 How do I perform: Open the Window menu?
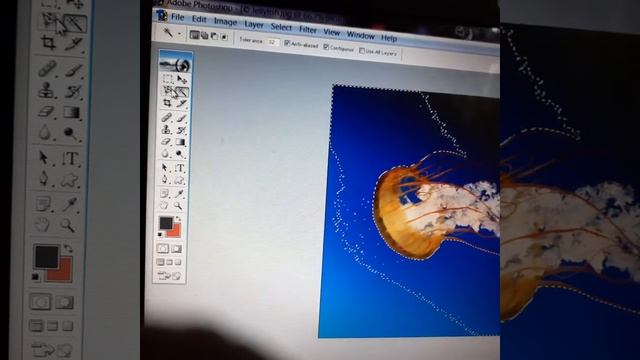click(360, 35)
